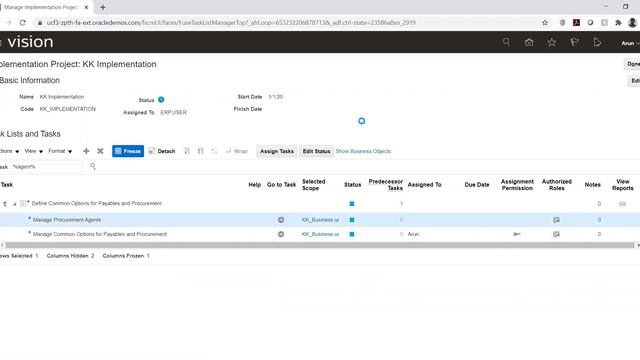Click the Edit Status button
The width and height of the screenshot is (640, 360).
tap(316, 151)
